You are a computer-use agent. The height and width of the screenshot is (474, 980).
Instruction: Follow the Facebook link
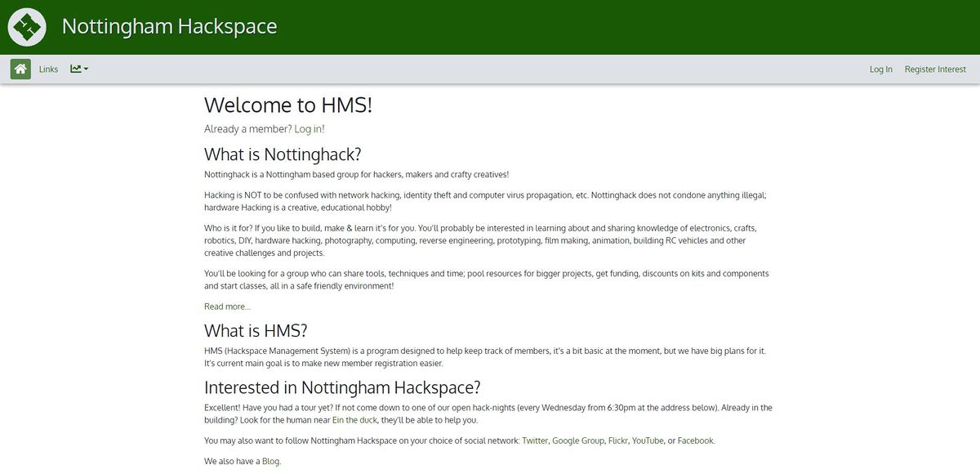[695, 440]
